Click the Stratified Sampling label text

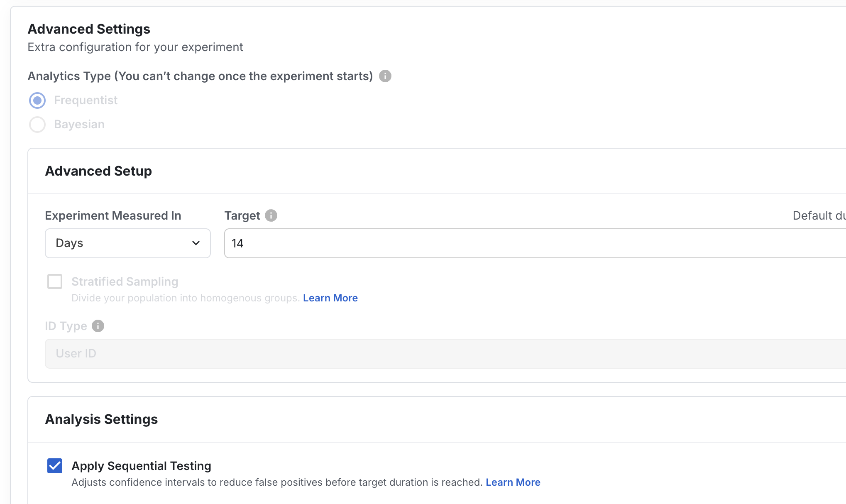(x=125, y=281)
